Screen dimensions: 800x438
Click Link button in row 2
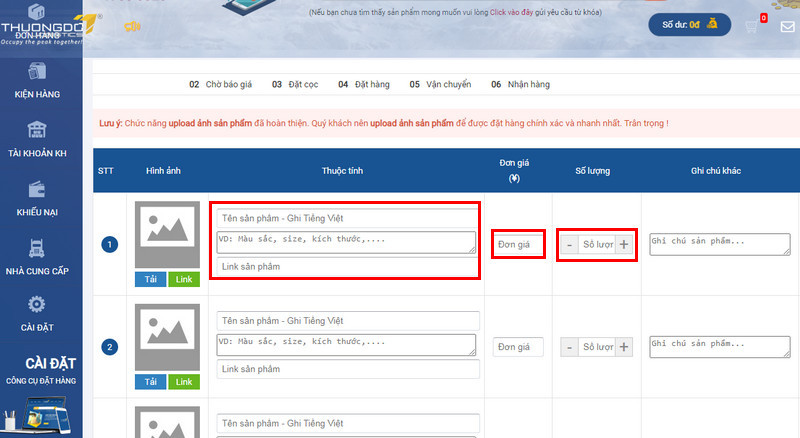tap(184, 382)
